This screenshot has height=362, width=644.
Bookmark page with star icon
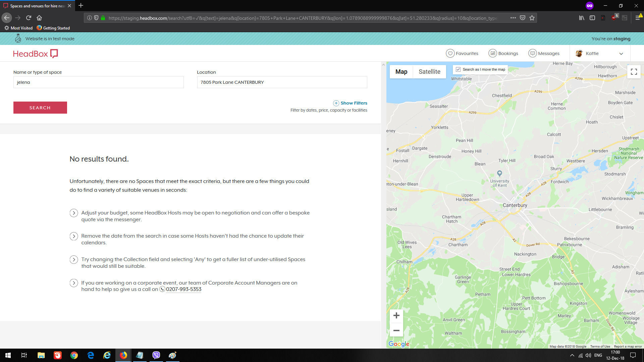click(x=532, y=18)
